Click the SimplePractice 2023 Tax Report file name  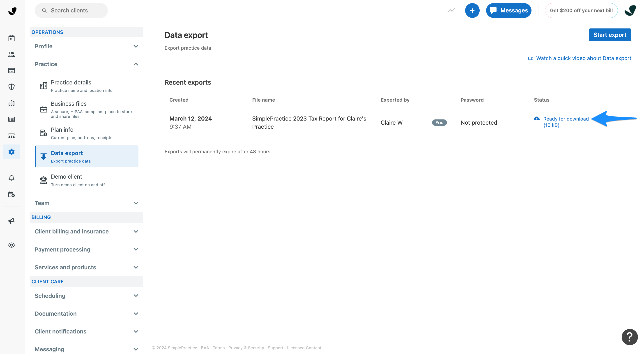pos(309,123)
